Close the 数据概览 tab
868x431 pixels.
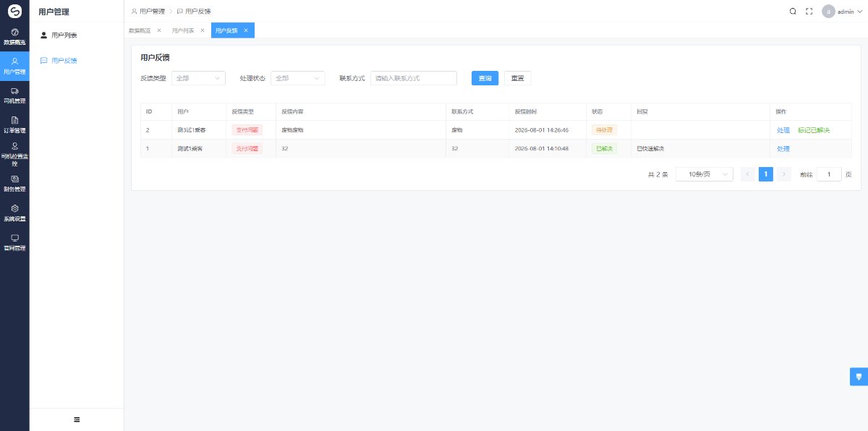[x=159, y=30]
